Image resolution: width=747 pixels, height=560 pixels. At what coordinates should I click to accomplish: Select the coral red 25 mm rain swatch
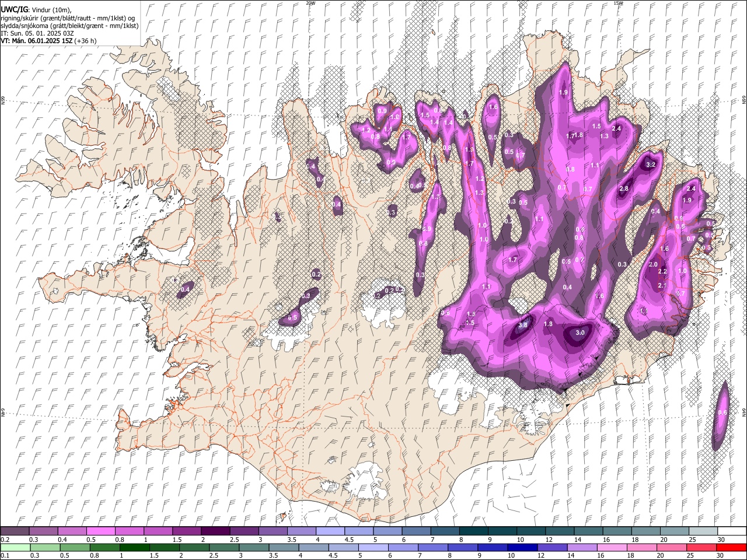[703, 547]
